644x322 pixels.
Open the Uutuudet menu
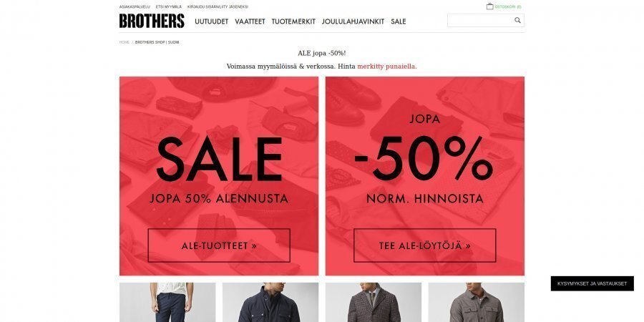tap(212, 21)
